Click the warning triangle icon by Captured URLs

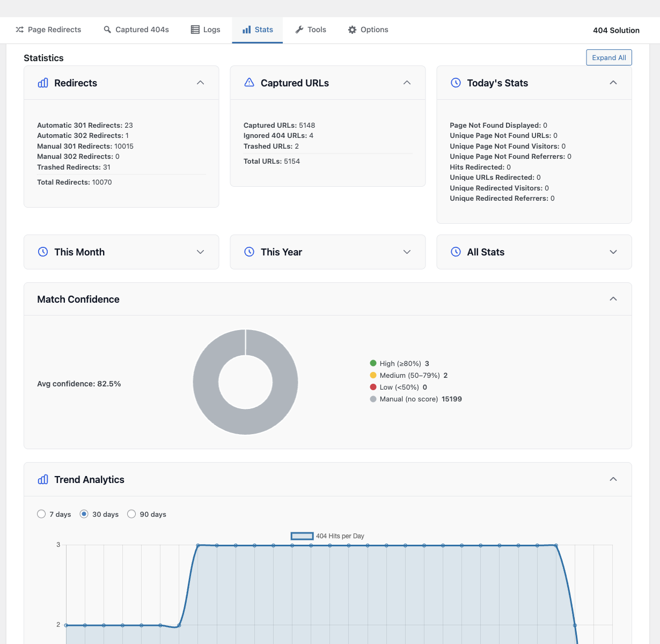pyautogui.click(x=249, y=83)
